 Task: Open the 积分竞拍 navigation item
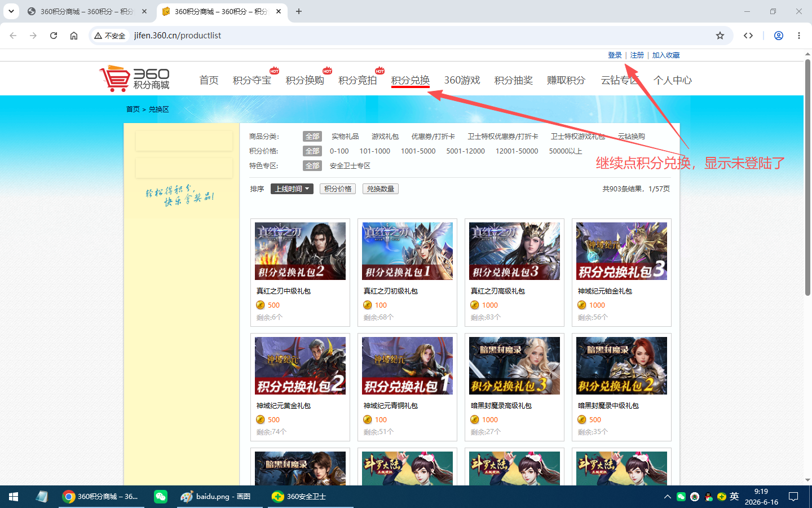point(358,80)
